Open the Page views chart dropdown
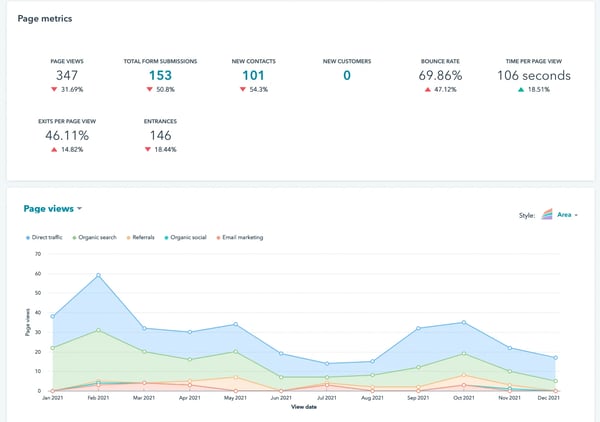Image resolution: width=600 pixels, height=422 pixels. tap(53, 209)
